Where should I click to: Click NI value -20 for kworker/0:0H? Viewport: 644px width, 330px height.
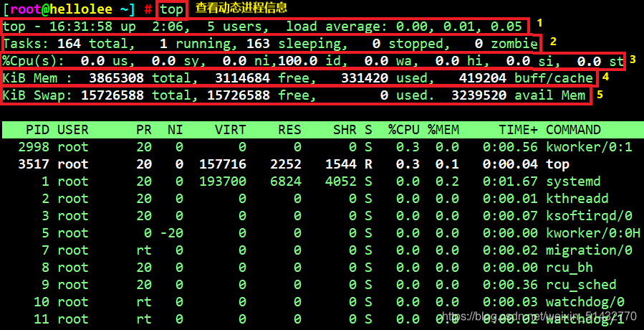[x=172, y=233]
